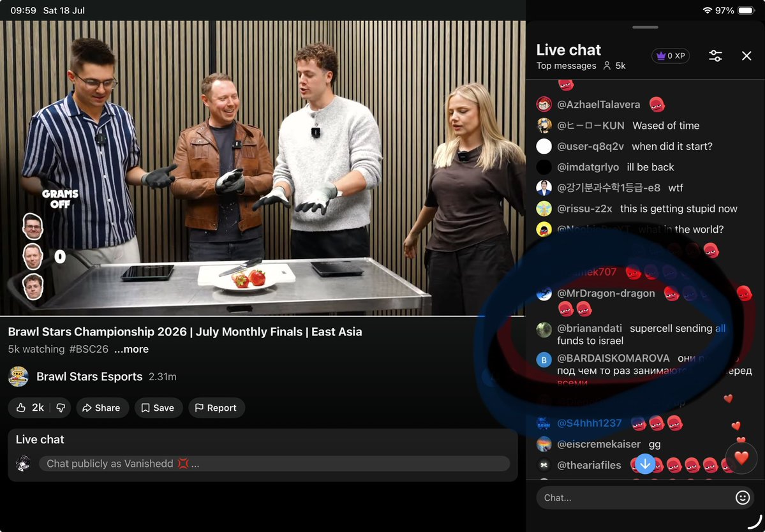Select 'when did it start?' message
The width and height of the screenshot is (765, 532).
[672, 146]
